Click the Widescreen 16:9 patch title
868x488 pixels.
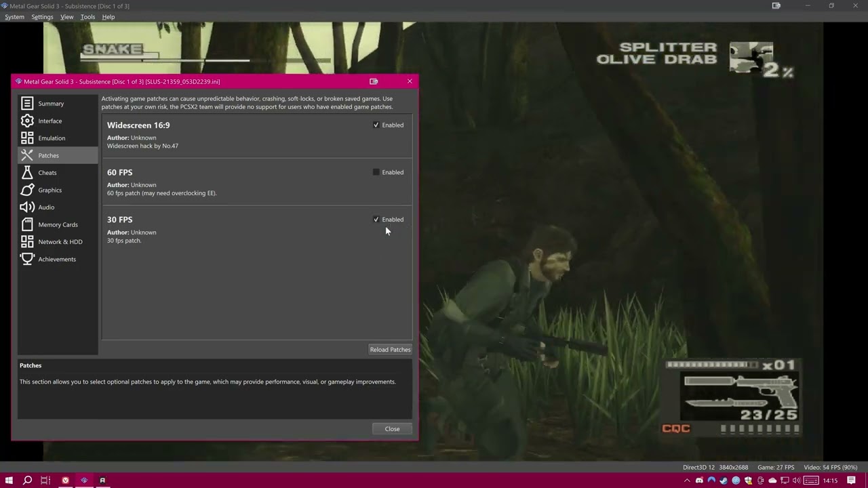click(x=138, y=125)
